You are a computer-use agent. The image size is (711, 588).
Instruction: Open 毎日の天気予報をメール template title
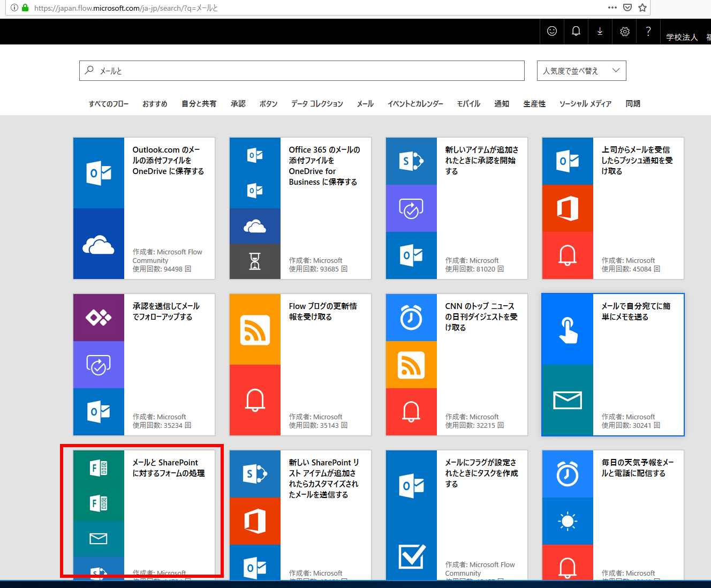coord(638,468)
